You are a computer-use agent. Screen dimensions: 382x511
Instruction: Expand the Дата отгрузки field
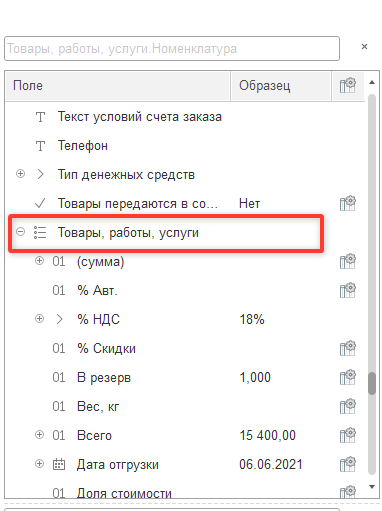39,464
